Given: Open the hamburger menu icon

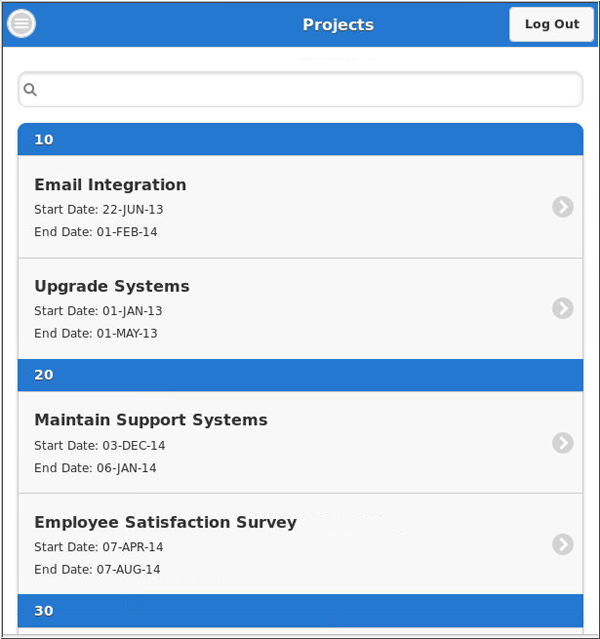Looking at the screenshot, I should [x=21, y=24].
